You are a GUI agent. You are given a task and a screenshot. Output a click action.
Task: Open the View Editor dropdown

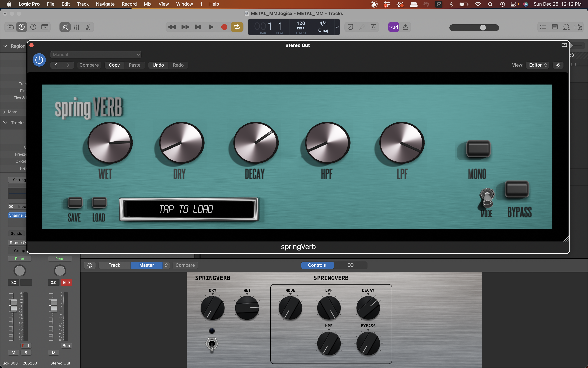tap(537, 65)
